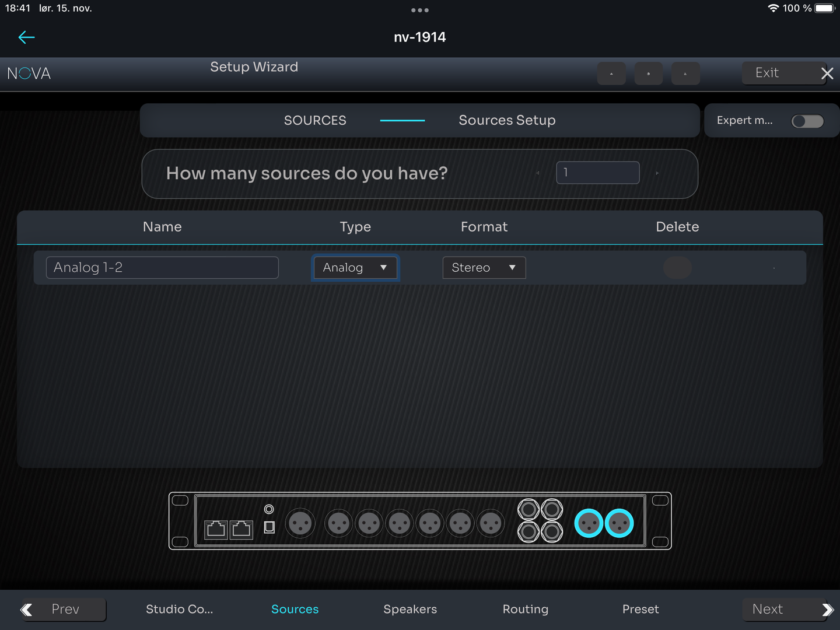Open the Stereo format dropdown
This screenshot has height=630, width=840.
[x=484, y=268]
